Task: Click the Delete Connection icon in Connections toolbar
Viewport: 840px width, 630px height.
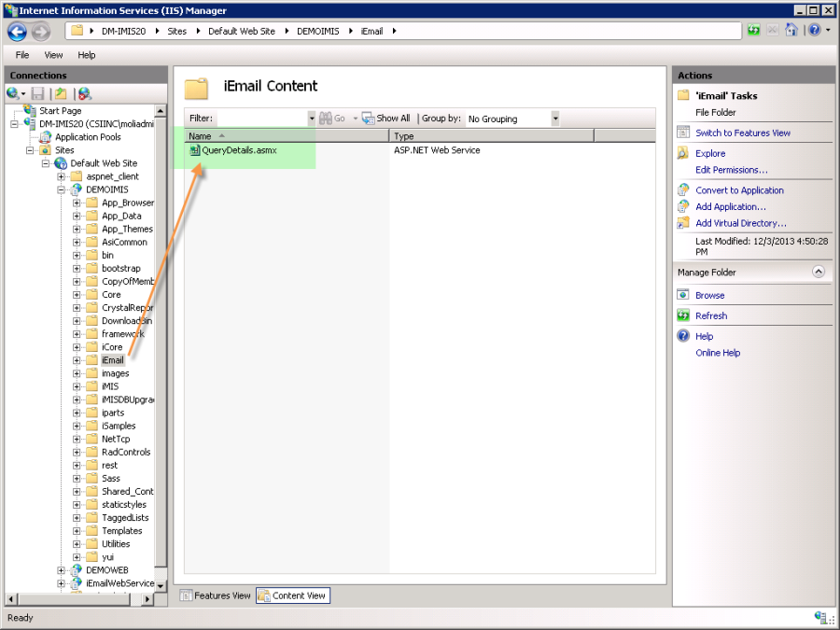Action: point(85,93)
